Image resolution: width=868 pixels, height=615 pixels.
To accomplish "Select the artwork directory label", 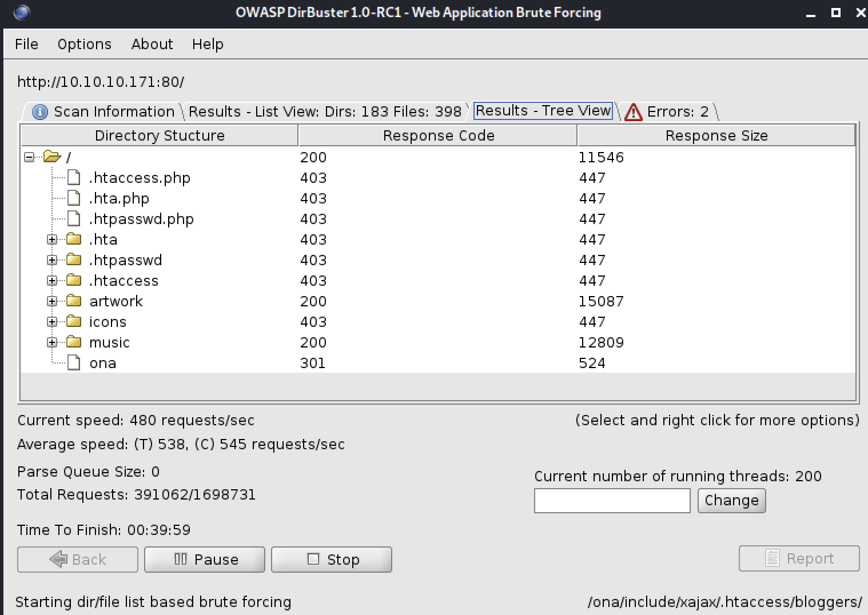I will coord(116,301).
